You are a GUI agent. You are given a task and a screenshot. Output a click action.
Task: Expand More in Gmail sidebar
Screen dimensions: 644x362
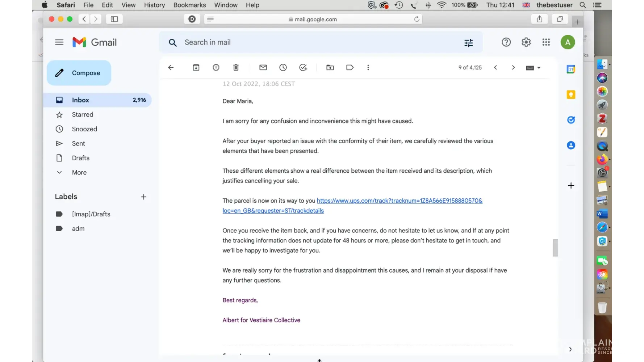click(79, 172)
